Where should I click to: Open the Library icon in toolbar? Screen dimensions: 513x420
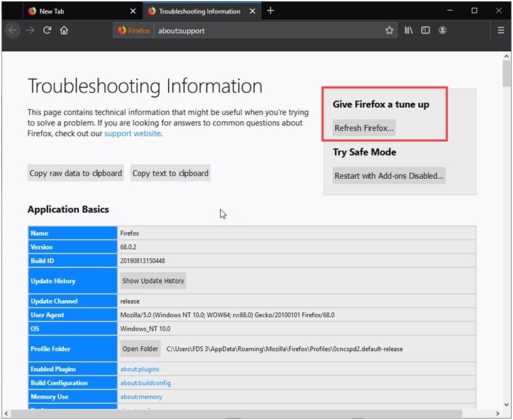point(408,31)
